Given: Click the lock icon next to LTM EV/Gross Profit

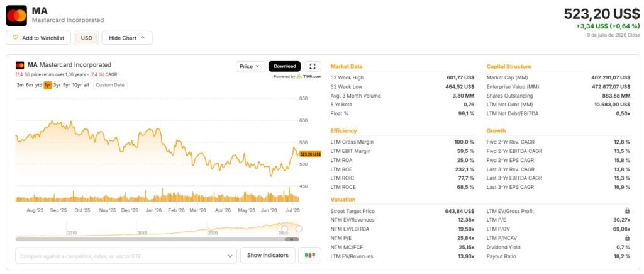Looking at the screenshot, I should click(627, 210).
